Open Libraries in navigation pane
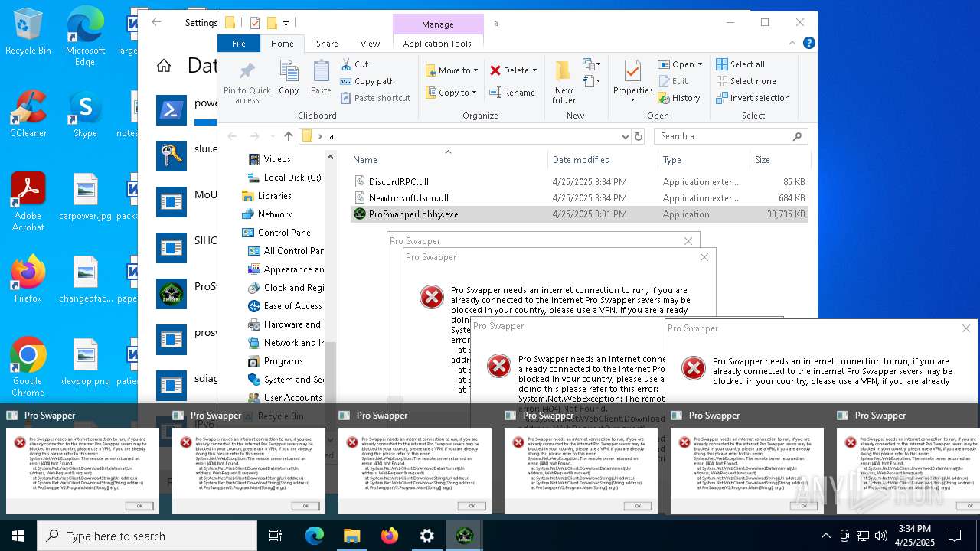The width and height of the screenshot is (980, 551). coord(267,196)
